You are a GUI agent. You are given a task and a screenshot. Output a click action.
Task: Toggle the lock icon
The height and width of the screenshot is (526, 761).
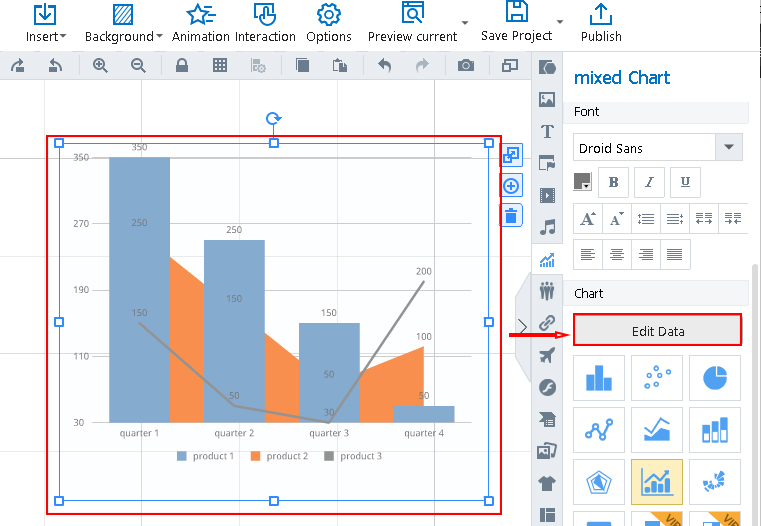point(182,65)
